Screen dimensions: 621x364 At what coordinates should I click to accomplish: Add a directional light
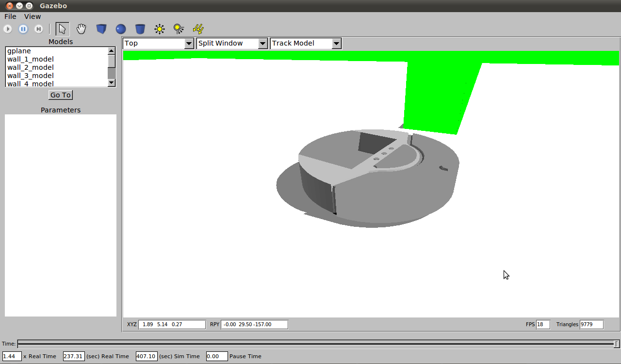pos(198,29)
